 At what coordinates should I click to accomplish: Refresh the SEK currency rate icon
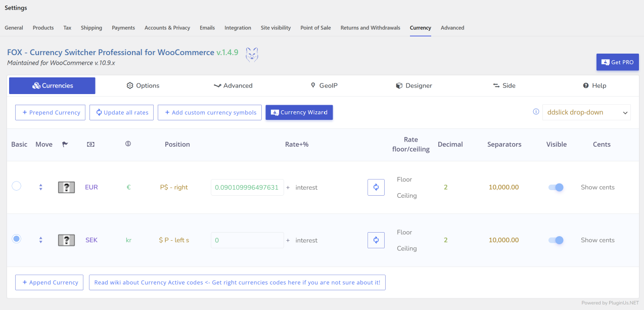376,240
